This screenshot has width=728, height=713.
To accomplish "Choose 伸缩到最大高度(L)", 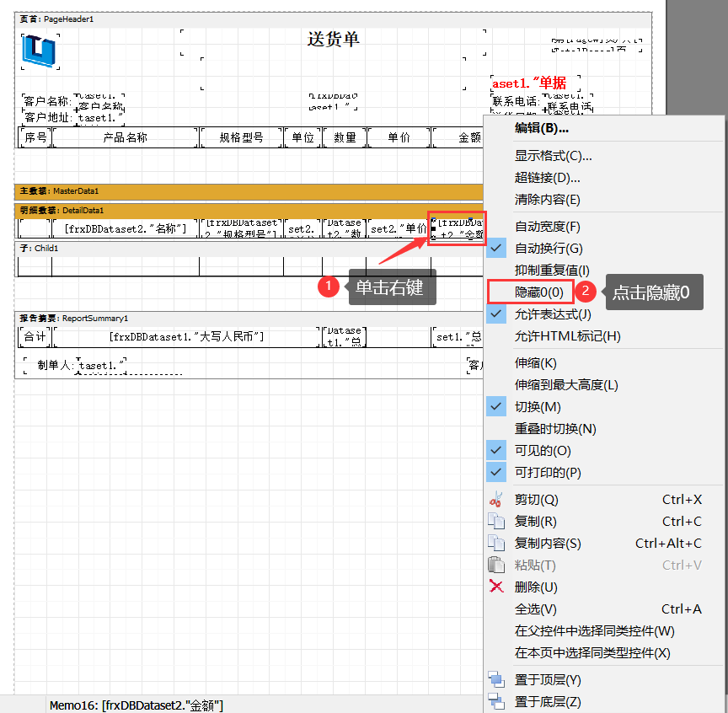I will 566,384.
